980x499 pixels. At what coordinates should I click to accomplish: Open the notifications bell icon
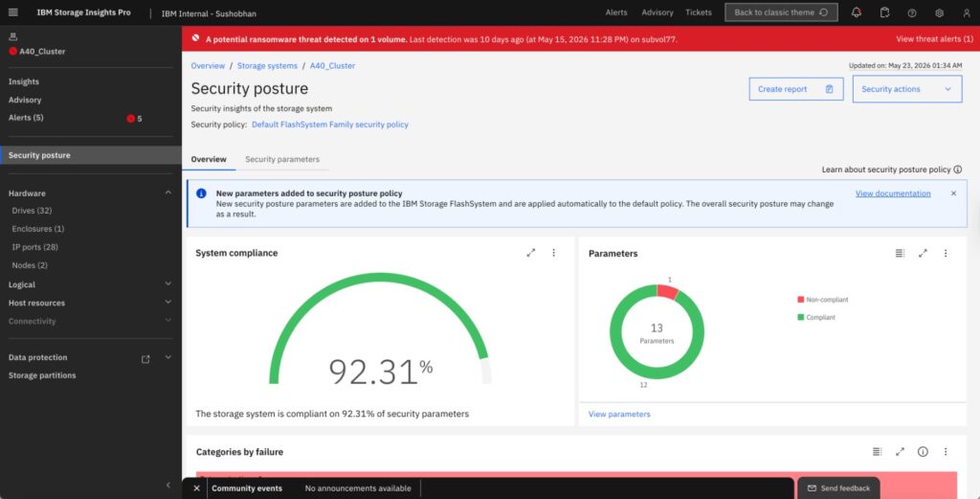(x=857, y=12)
